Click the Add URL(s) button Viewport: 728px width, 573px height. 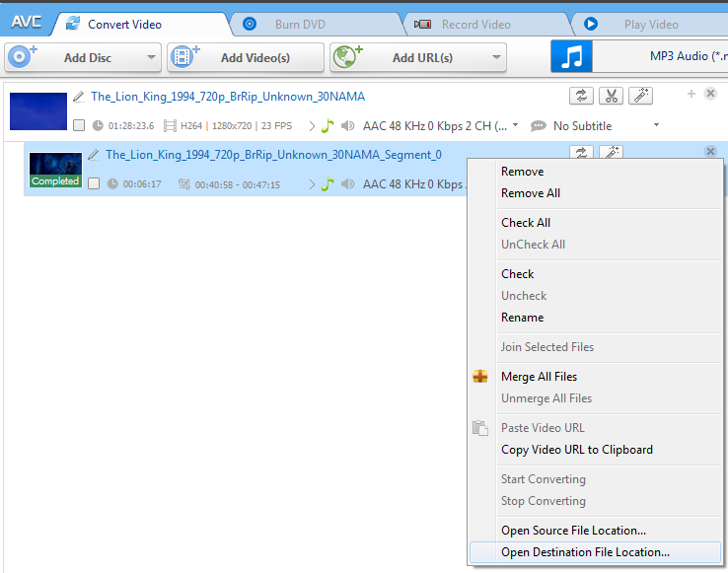418,57
